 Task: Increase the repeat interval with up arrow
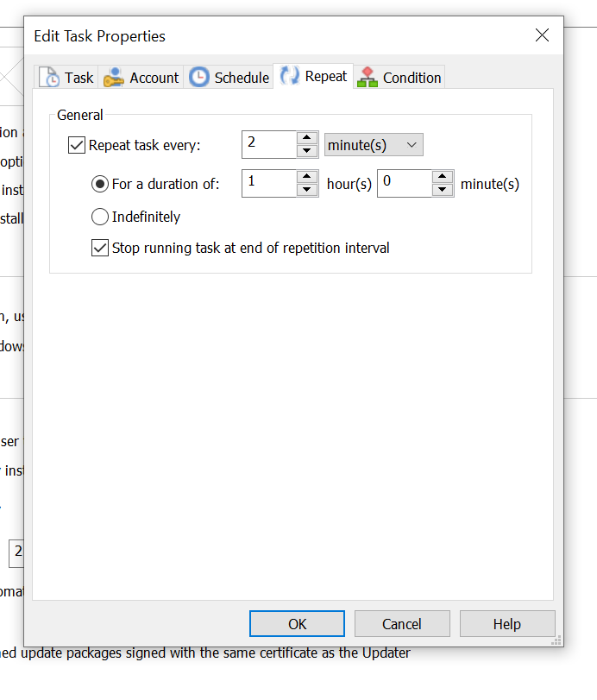(307, 138)
